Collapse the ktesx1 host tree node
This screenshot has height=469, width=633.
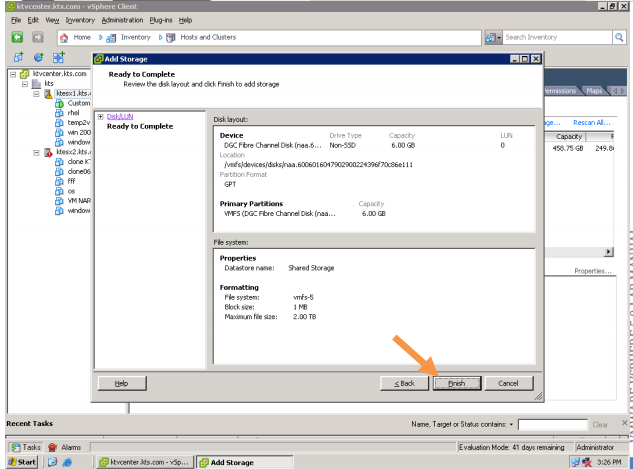(36, 94)
